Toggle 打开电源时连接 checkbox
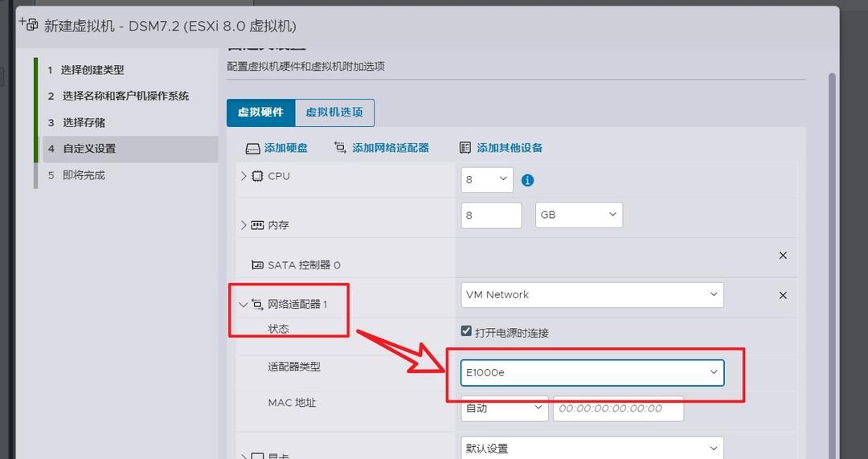The width and height of the screenshot is (868, 459). [x=466, y=331]
